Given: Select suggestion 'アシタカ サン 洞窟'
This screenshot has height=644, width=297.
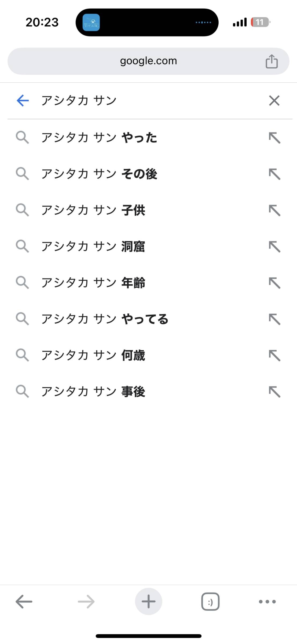Looking at the screenshot, I should click(93, 247).
